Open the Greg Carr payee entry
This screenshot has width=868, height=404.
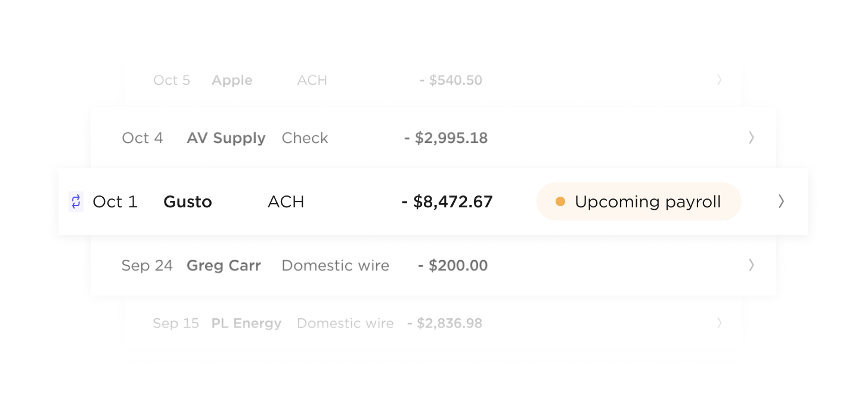click(x=224, y=266)
